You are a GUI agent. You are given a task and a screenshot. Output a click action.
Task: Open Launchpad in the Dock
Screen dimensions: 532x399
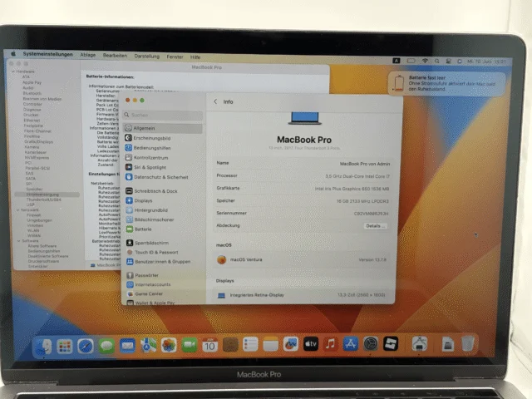point(65,347)
